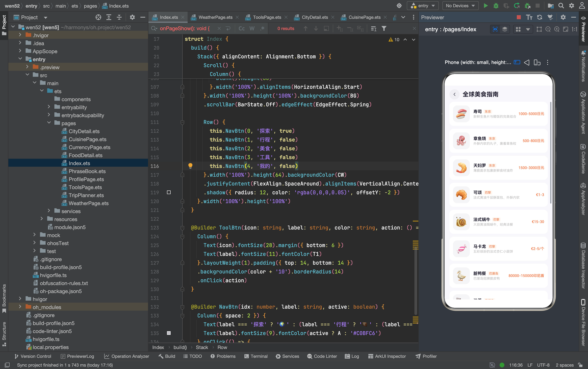
Task: Click the plug icon in the Previewer header
Action: click(550, 17)
